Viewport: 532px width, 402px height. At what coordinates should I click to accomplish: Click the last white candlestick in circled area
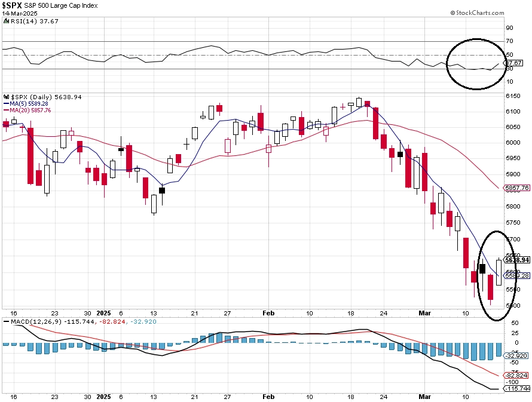pyautogui.click(x=499, y=272)
